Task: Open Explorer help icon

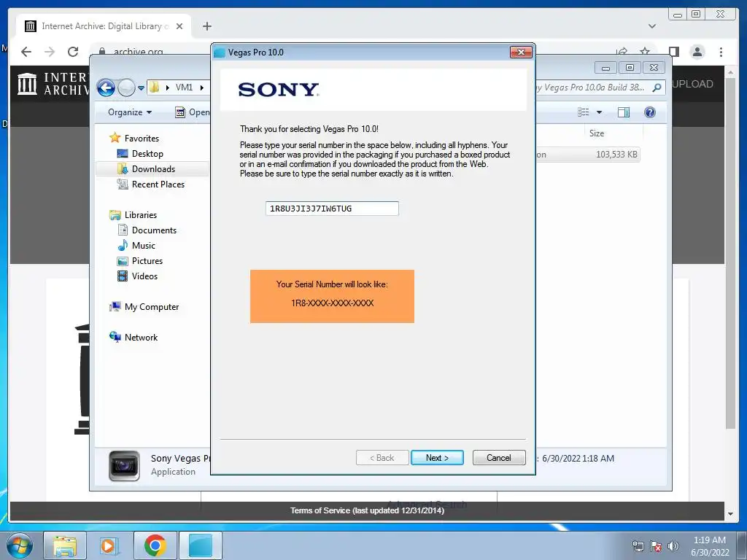Action: pyautogui.click(x=650, y=112)
